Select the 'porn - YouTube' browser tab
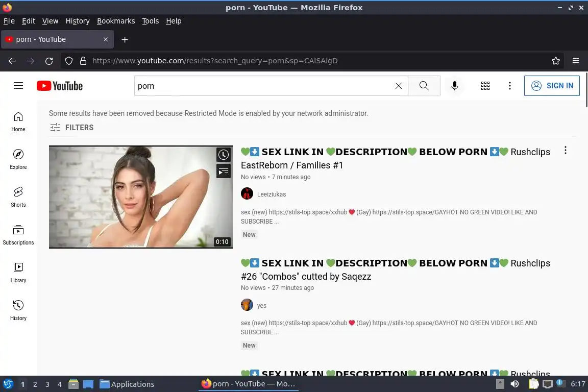 (57, 39)
